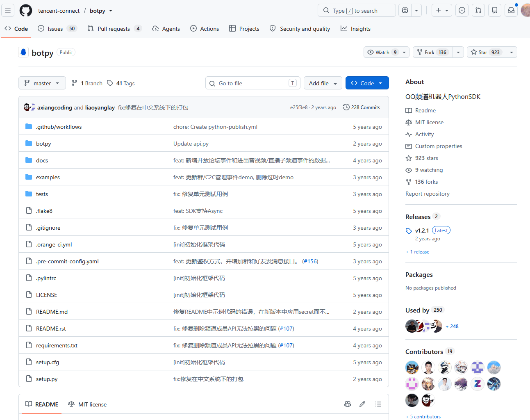View 923 stars in About sidebar
The height and width of the screenshot is (420, 530).
(x=422, y=158)
